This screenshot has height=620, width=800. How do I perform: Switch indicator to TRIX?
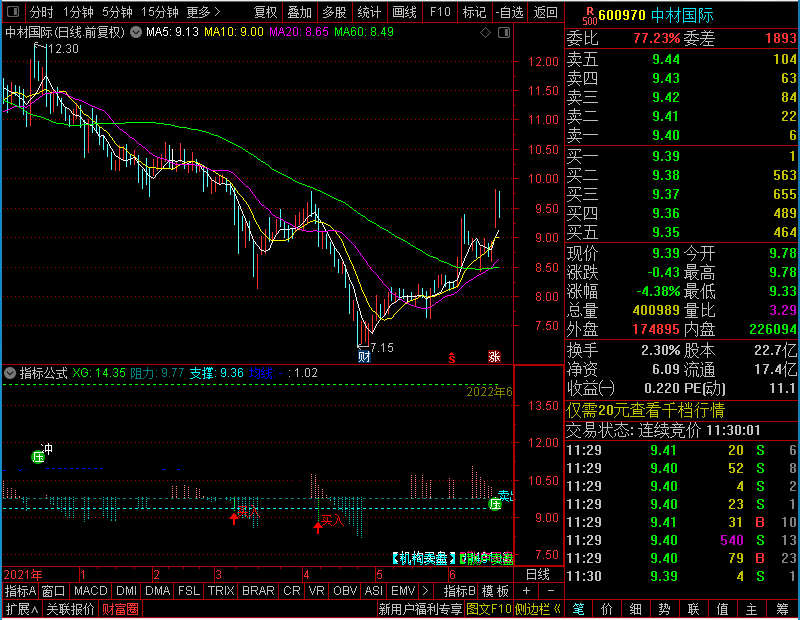[221, 591]
